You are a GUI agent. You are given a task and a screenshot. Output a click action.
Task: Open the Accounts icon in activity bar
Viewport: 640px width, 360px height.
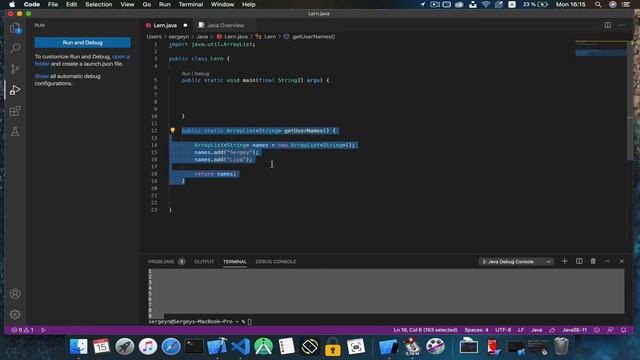point(15,293)
